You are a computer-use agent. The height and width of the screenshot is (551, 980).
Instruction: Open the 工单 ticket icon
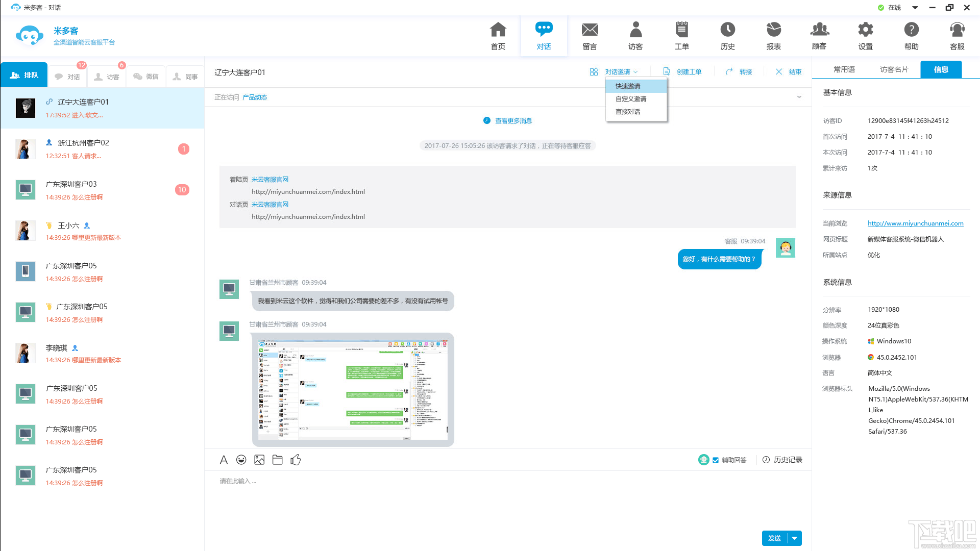(x=681, y=31)
